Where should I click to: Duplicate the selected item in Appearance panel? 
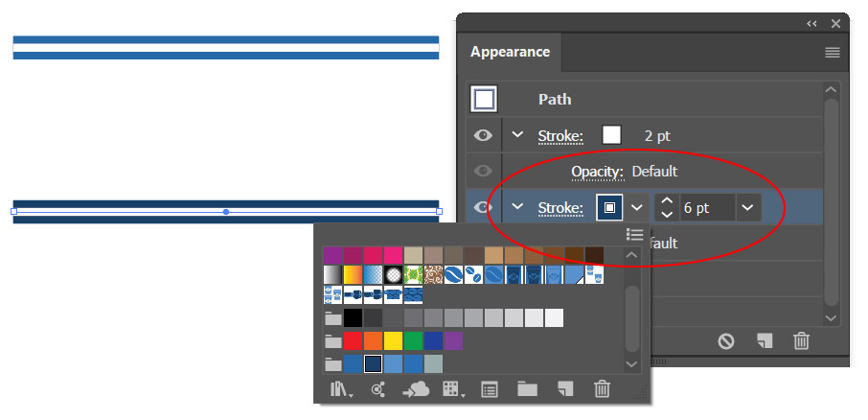pyautogui.click(x=765, y=339)
